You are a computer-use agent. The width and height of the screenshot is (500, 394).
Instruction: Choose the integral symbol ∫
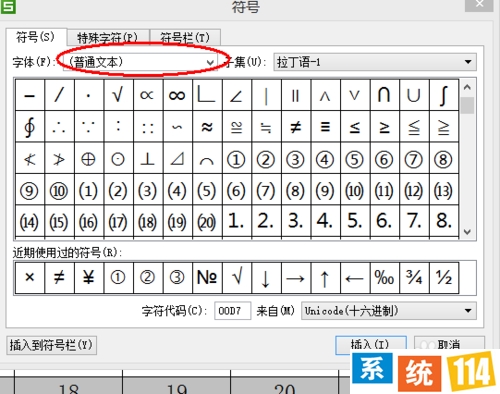(x=443, y=95)
